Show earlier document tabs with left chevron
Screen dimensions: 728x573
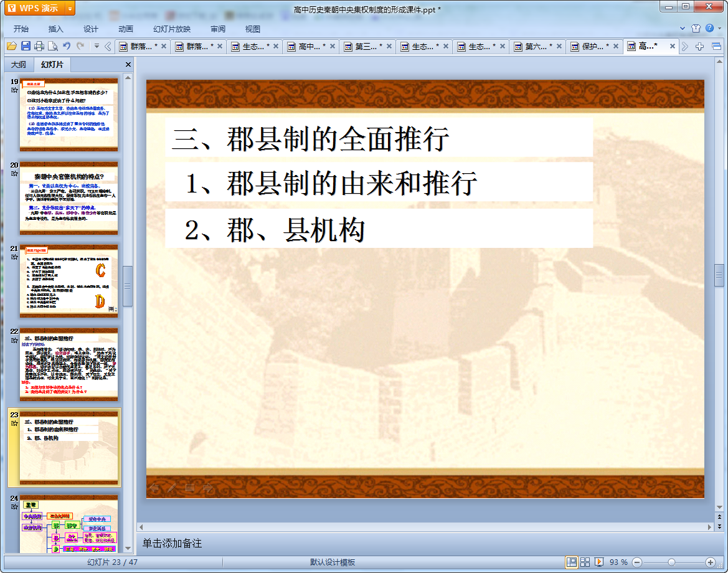coord(108,46)
